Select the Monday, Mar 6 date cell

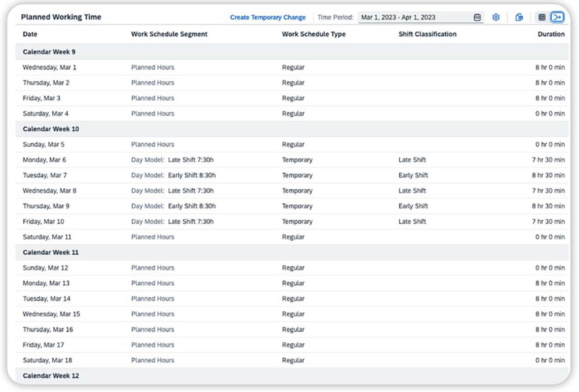[x=44, y=160]
